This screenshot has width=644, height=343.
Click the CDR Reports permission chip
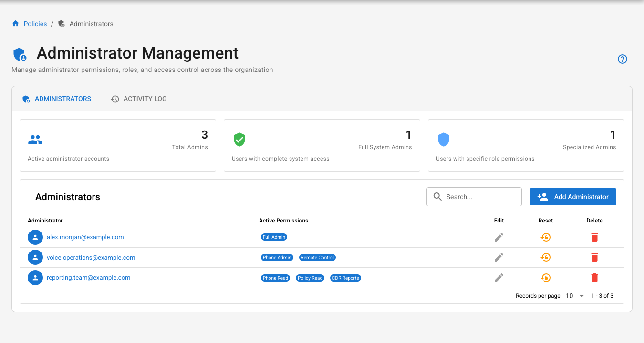345,278
